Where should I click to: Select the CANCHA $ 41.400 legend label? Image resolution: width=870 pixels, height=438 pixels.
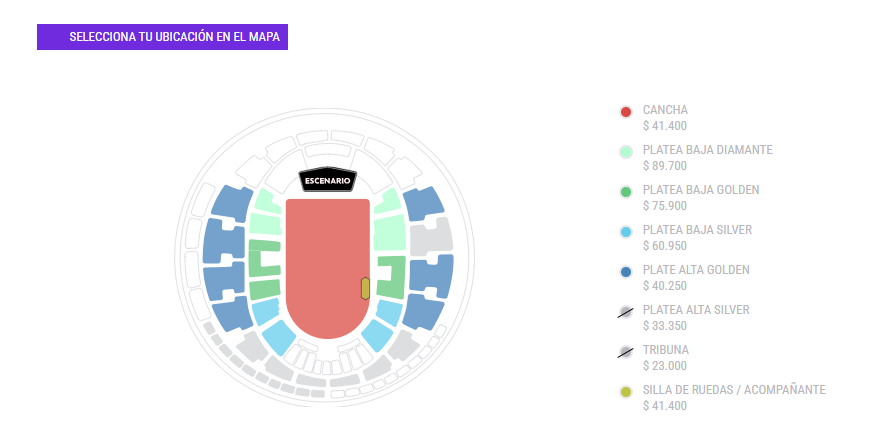pos(666,118)
